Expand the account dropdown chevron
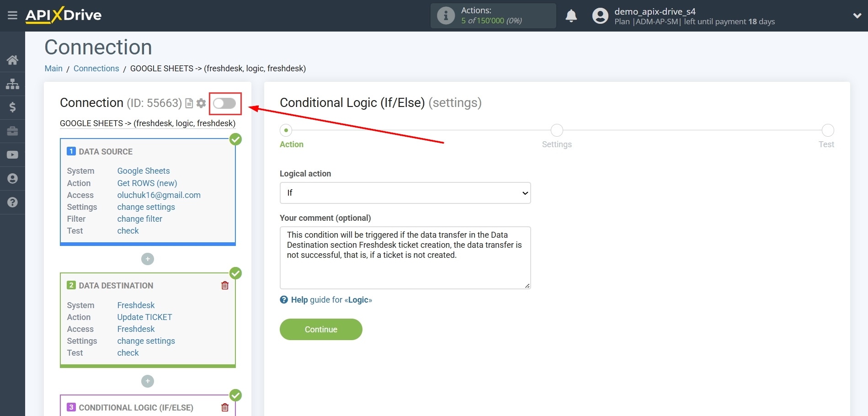This screenshot has width=868, height=416. pyautogui.click(x=857, y=16)
